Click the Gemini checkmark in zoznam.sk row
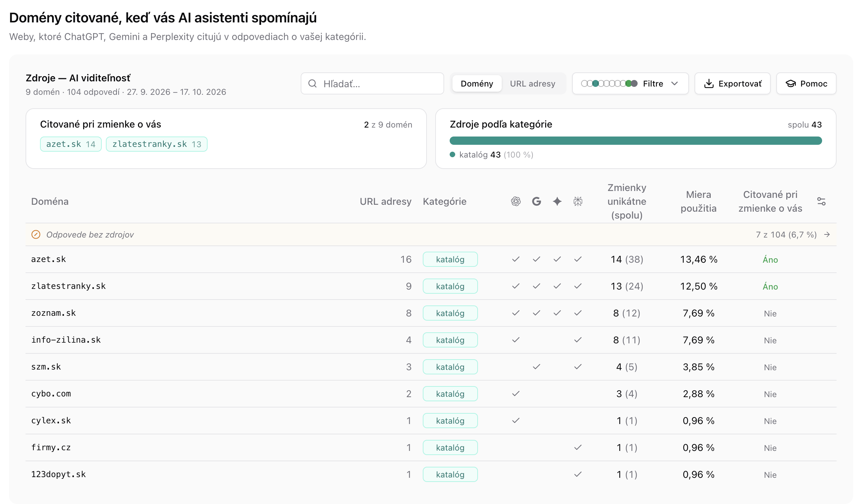Viewport: 859px width, 504px height. tap(557, 313)
